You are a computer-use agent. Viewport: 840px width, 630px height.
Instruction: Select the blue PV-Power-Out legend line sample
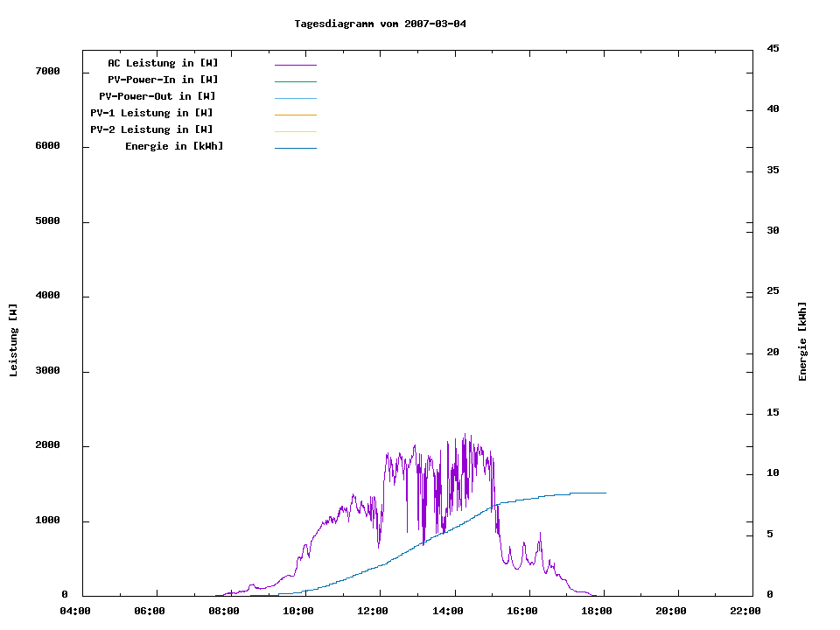click(x=295, y=98)
